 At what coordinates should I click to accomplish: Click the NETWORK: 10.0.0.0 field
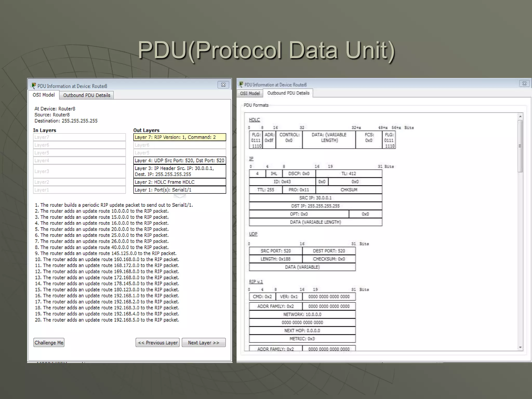(x=302, y=314)
